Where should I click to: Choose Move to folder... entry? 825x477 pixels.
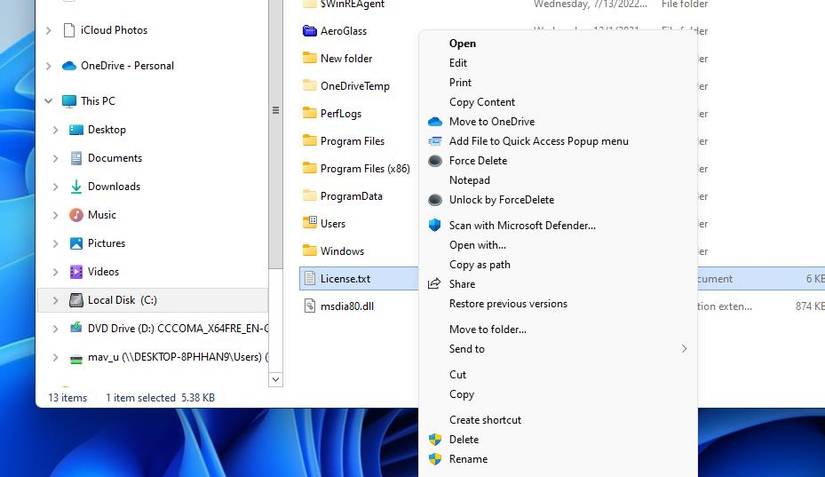point(488,329)
